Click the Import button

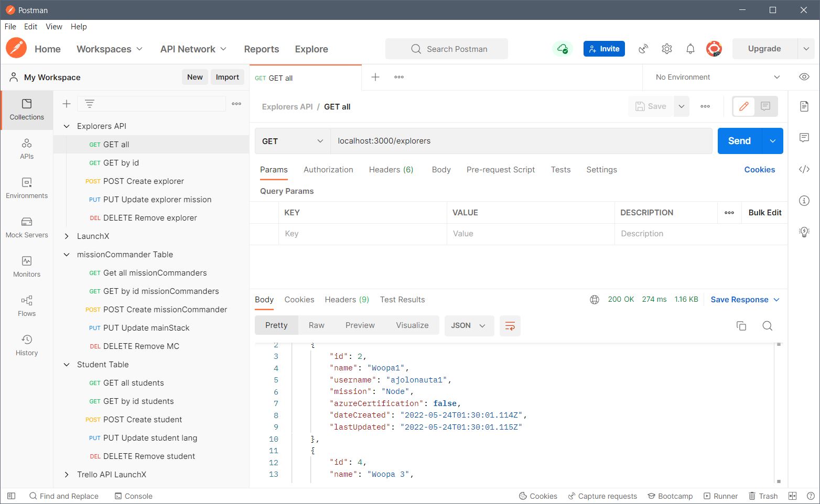coord(228,77)
